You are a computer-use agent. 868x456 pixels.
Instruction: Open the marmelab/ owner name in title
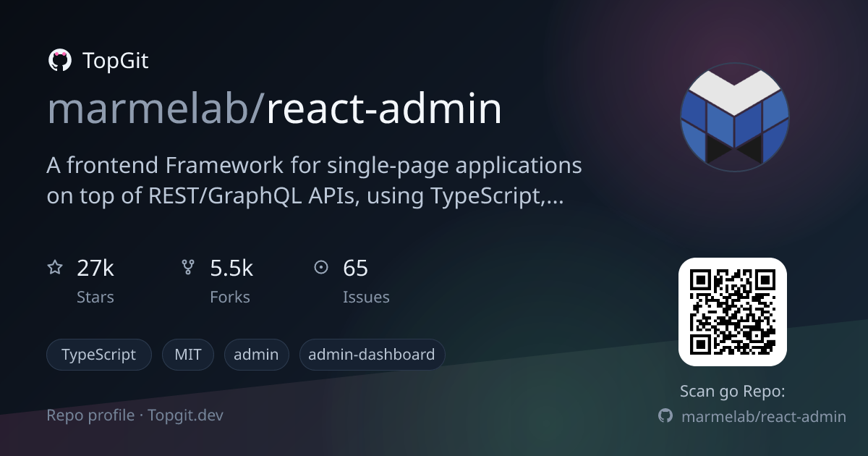click(x=156, y=109)
